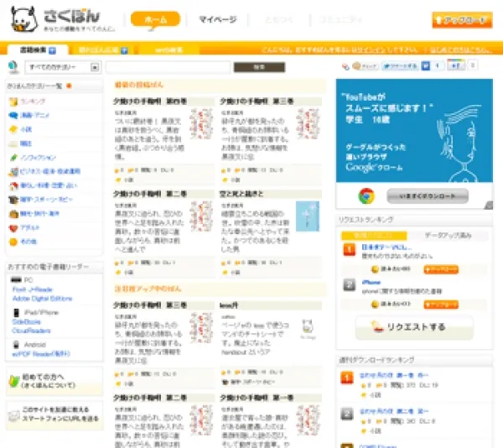Open the マイページ navigation tab
Screen dimensions: 503x448
click(x=216, y=18)
